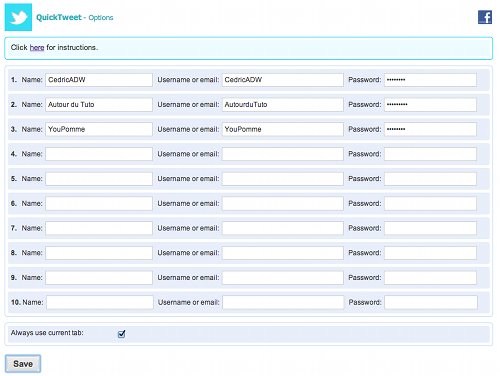Click the Name field with YouPomme in row 3

[99, 129]
